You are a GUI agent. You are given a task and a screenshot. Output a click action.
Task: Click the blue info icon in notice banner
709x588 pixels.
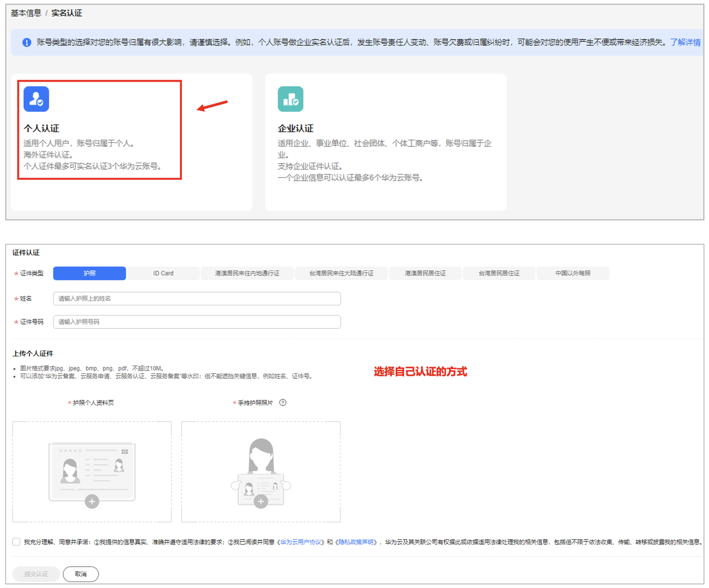27,42
